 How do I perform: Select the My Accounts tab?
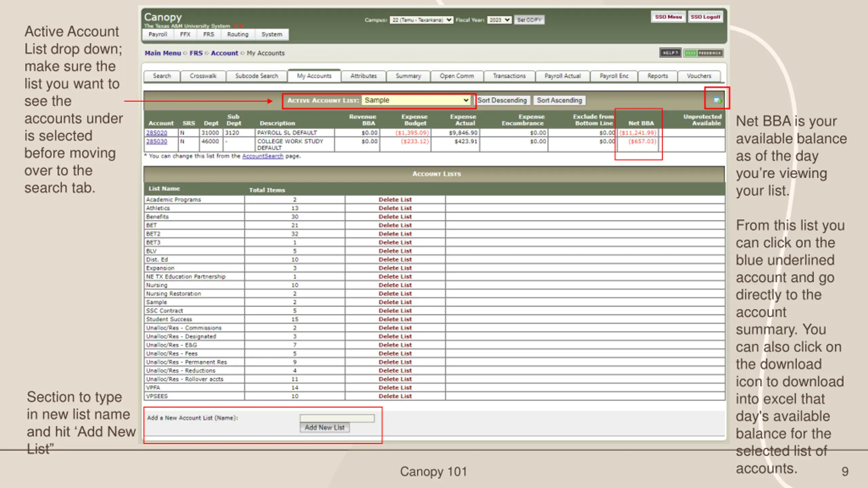click(314, 76)
